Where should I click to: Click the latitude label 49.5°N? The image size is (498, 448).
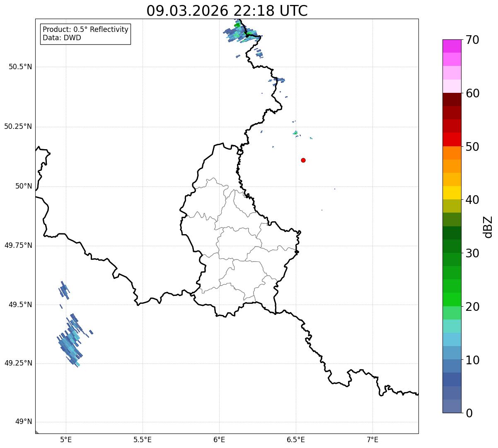20,305
